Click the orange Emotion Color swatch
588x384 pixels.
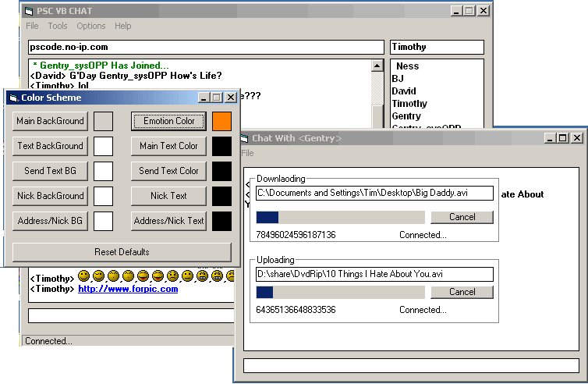tap(221, 121)
